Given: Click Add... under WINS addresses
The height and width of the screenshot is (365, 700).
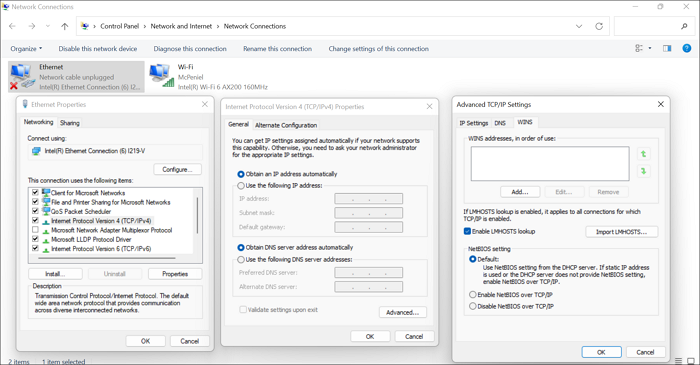Looking at the screenshot, I should click(x=520, y=192).
